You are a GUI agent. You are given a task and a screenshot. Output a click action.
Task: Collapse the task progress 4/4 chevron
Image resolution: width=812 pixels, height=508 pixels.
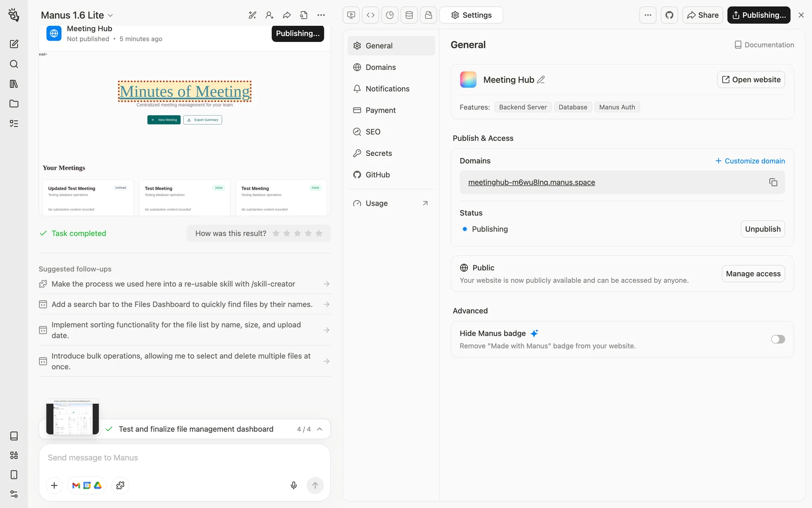point(320,429)
